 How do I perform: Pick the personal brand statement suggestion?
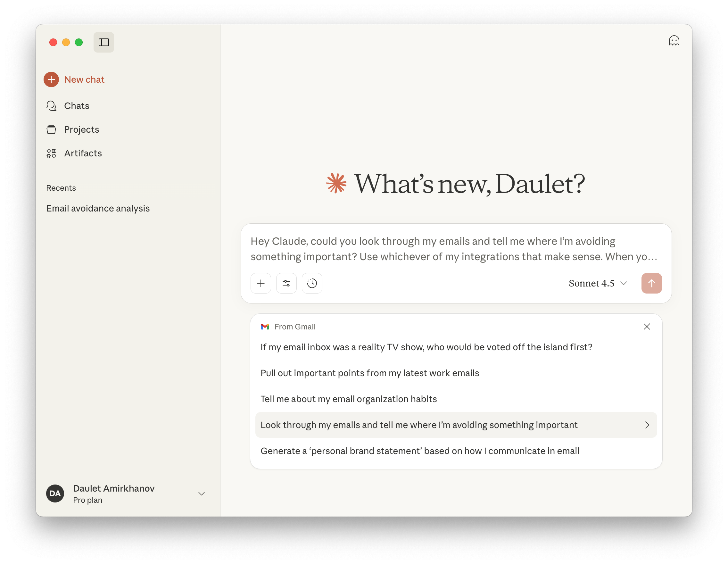[x=419, y=451]
